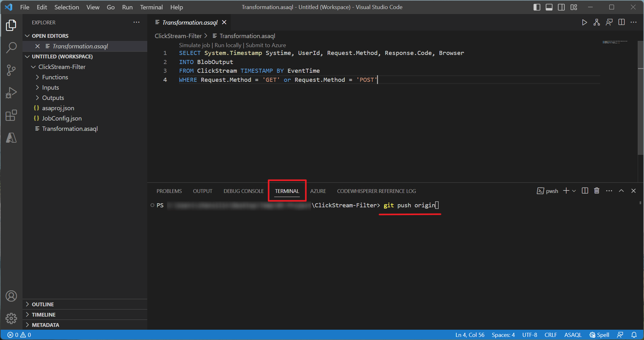Image resolution: width=644 pixels, height=340 pixels.
Task: Open the Terminal menu
Action: click(x=151, y=7)
